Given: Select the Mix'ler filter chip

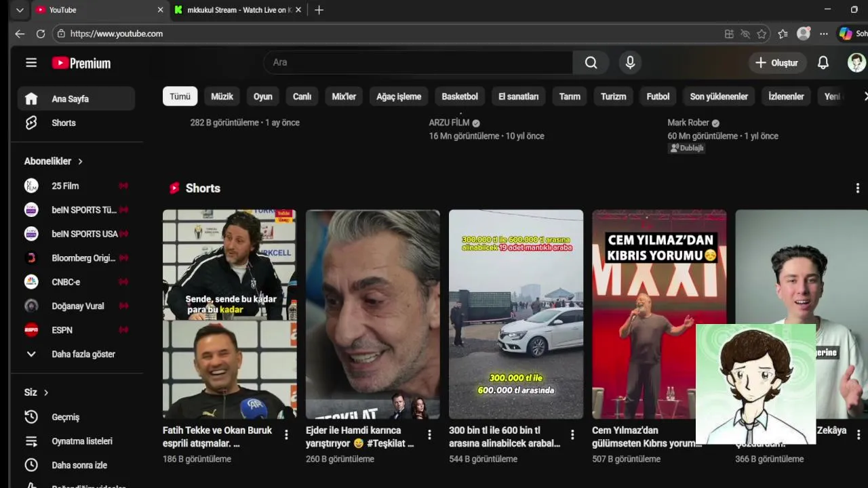Looking at the screenshot, I should [x=344, y=96].
